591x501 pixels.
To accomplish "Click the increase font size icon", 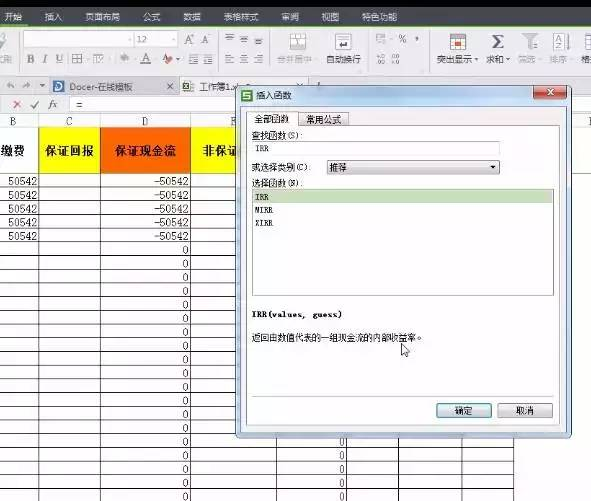I will [x=189, y=39].
